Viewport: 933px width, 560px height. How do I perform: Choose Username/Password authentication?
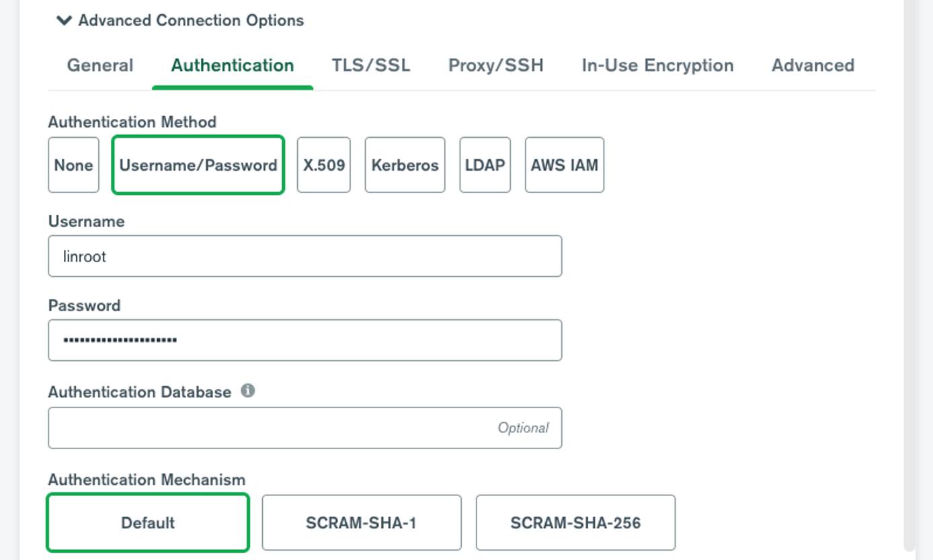(x=198, y=165)
